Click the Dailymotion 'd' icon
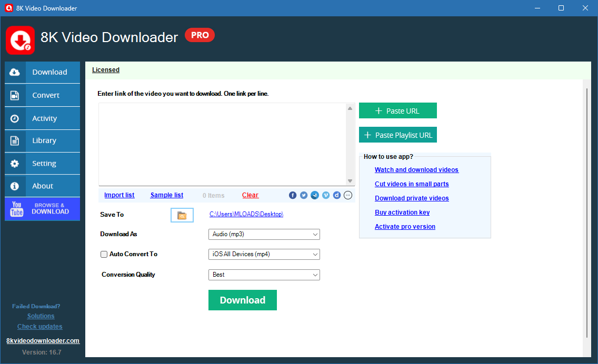The image size is (598, 364). pyautogui.click(x=337, y=195)
